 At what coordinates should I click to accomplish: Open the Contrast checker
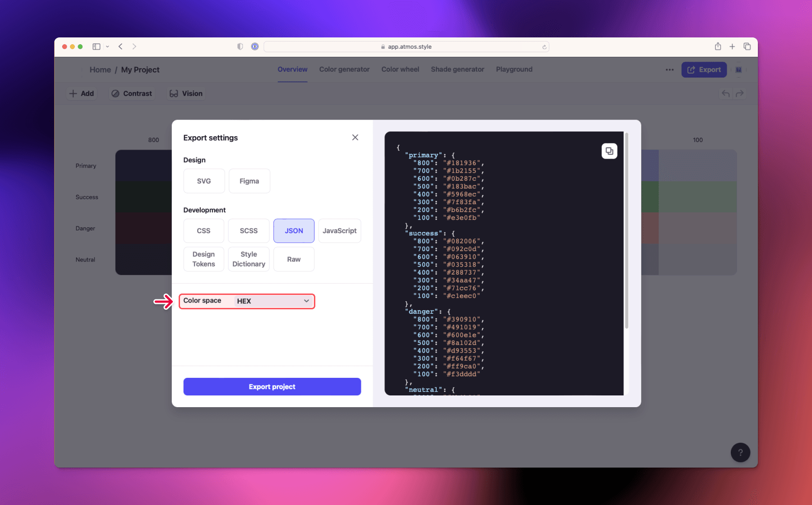coord(131,93)
